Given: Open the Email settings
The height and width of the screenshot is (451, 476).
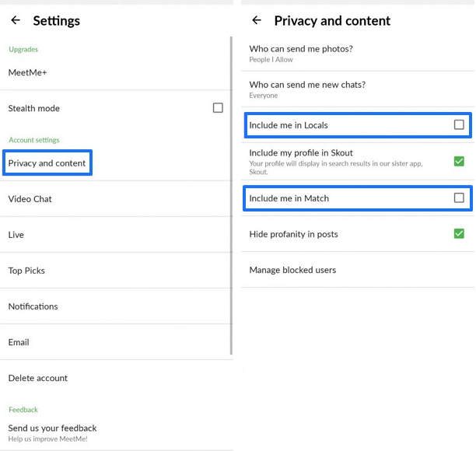Looking at the screenshot, I should (x=115, y=342).
